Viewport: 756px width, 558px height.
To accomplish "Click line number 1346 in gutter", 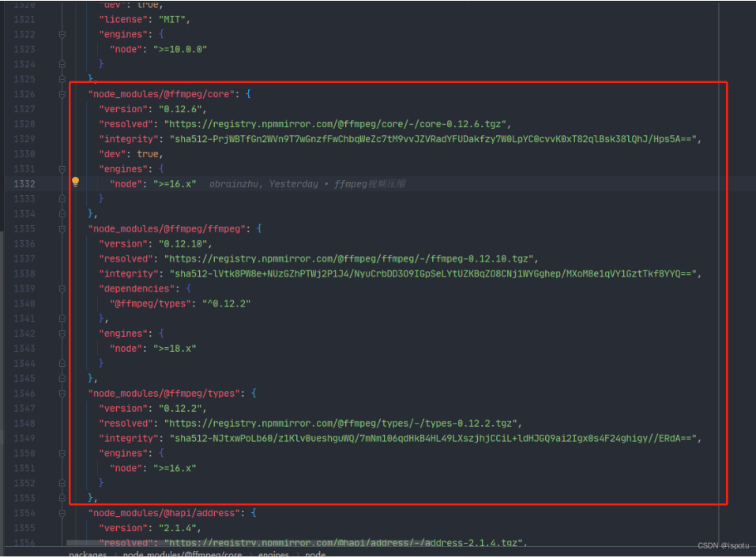I will point(24,393).
